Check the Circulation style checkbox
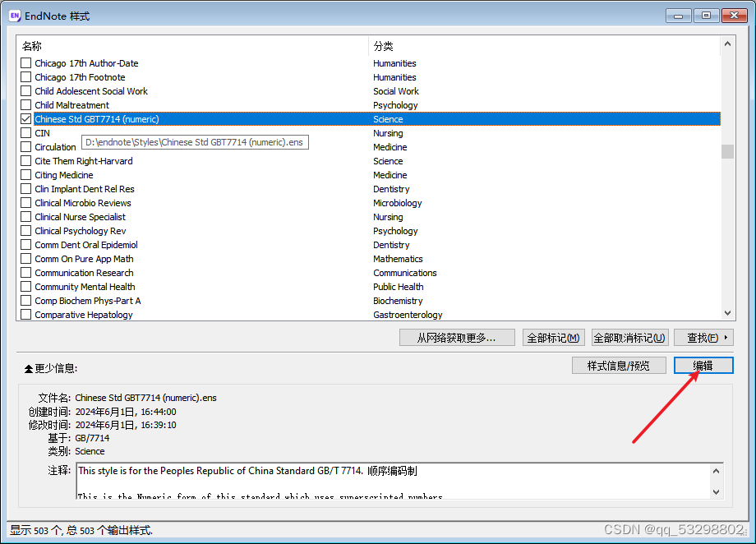756x544 pixels. pyautogui.click(x=26, y=147)
